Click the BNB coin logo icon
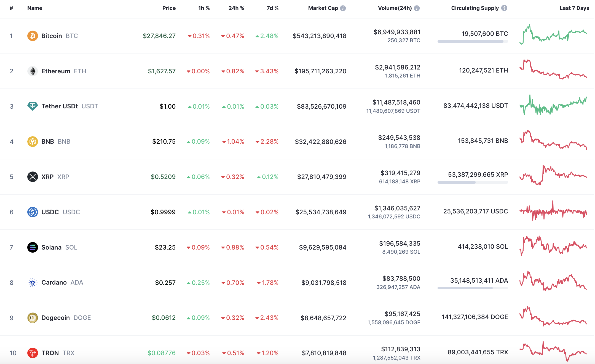 tap(33, 141)
